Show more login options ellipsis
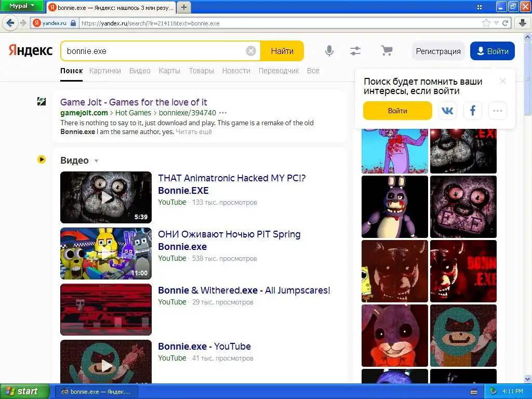Viewport: 532px width, 399px height. point(497,111)
